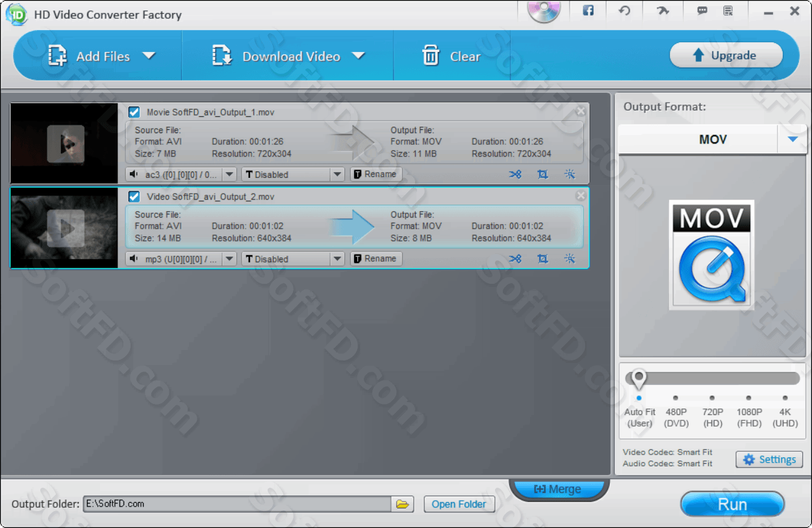The height and width of the screenshot is (528, 812).
Task: Play the first video thumbnail preview
Action: pyautogui.click(x=66, y=144)
